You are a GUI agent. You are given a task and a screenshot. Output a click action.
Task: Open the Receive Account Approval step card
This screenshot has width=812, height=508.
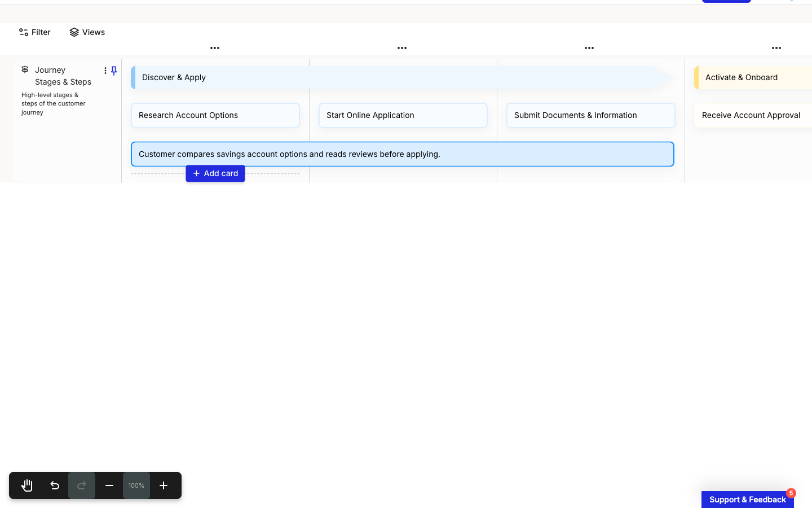[x=753, y=115]
